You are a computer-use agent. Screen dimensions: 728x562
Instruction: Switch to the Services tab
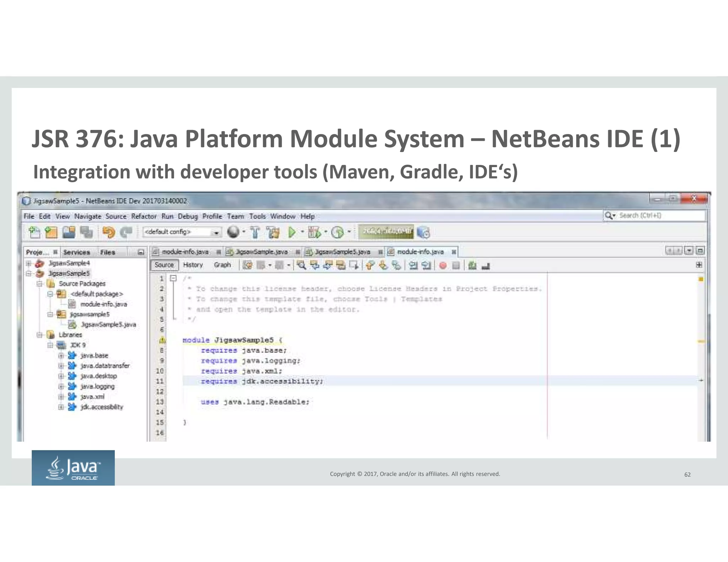[76, 252]
